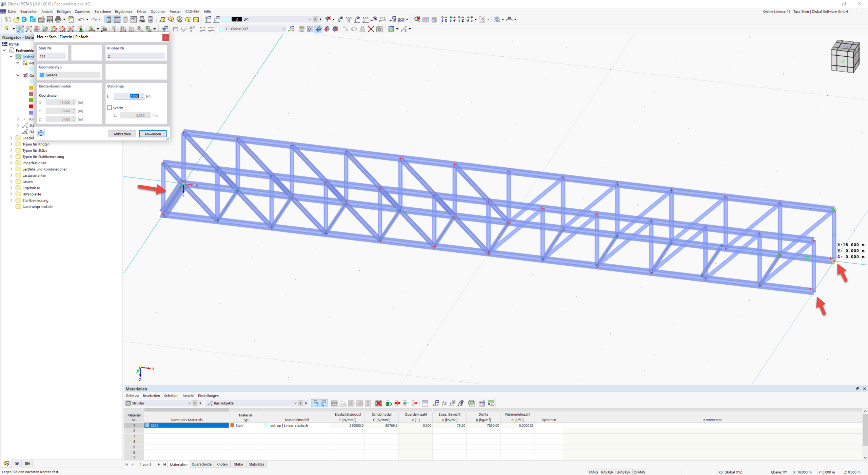The height and width of the screenshot is (475, 868).
Task: Click the view cube navigator
Action: point(845,56)
